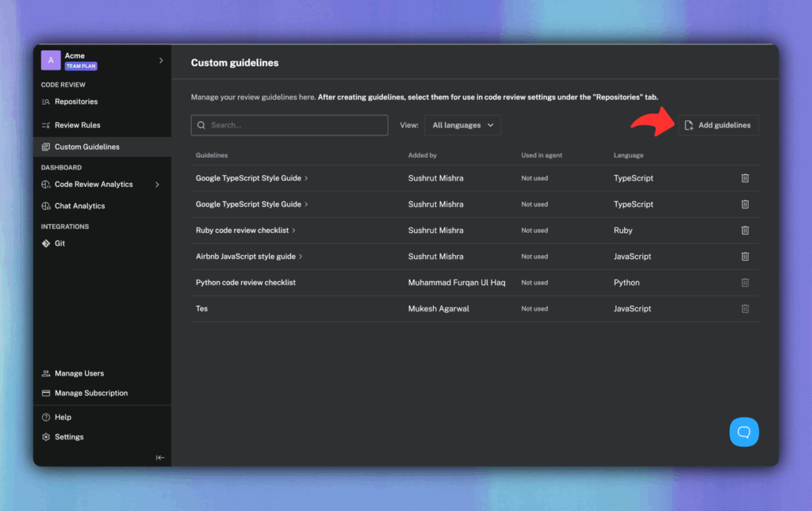Click the Git integration icon
The image size is (812, 511).
pos(46,243)
